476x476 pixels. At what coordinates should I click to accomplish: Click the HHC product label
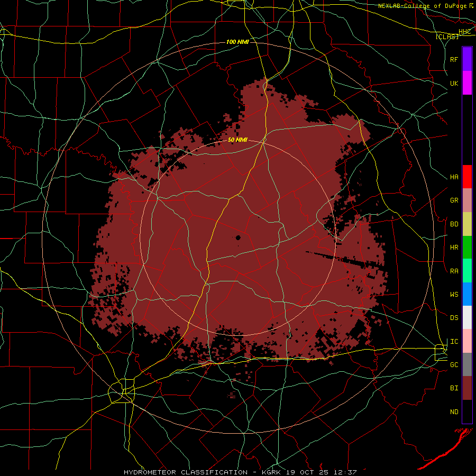pyautogui.click(x=464, y=31)
